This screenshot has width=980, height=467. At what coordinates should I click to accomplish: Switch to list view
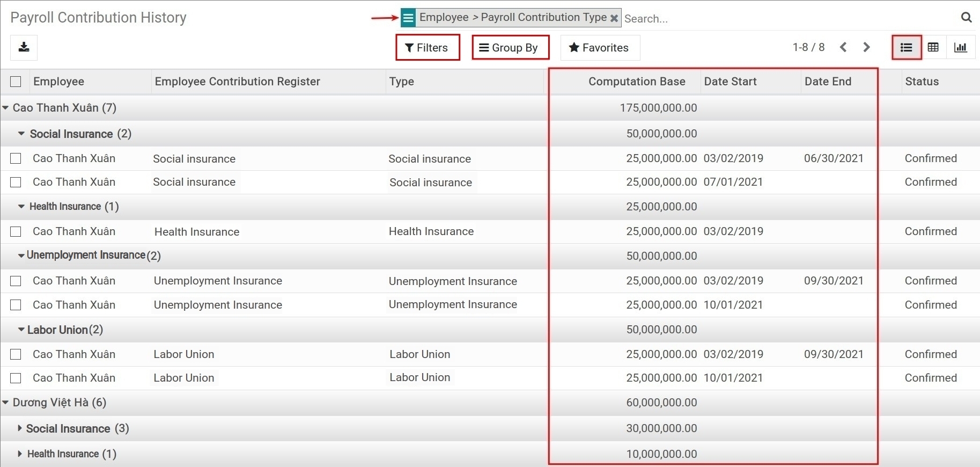coord(907,47)
